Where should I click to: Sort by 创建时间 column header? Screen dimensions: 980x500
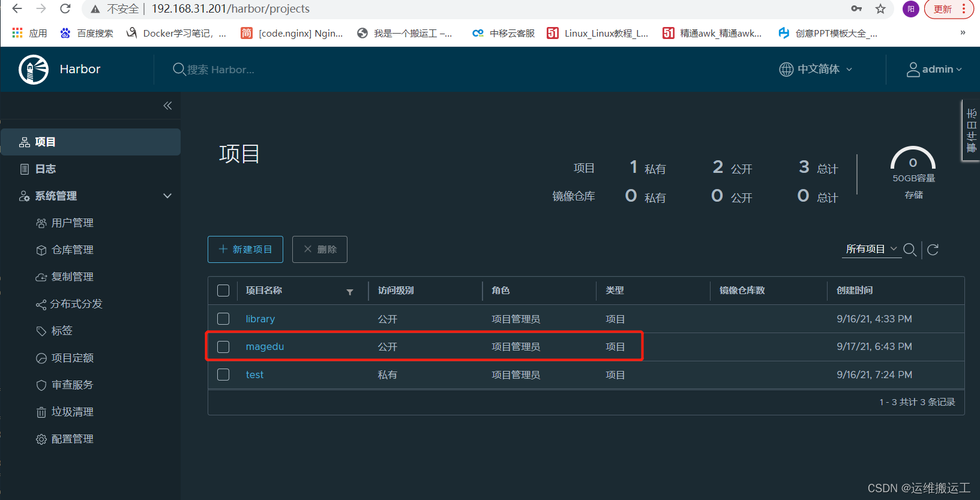click(855, 291)
